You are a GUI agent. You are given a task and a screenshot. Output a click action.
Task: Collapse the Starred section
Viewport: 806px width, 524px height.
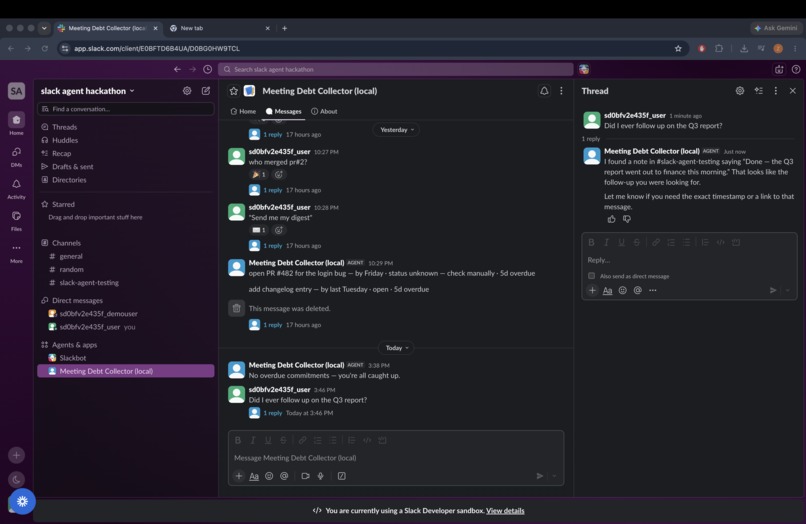pyautogui.click(x=63, y=204)
